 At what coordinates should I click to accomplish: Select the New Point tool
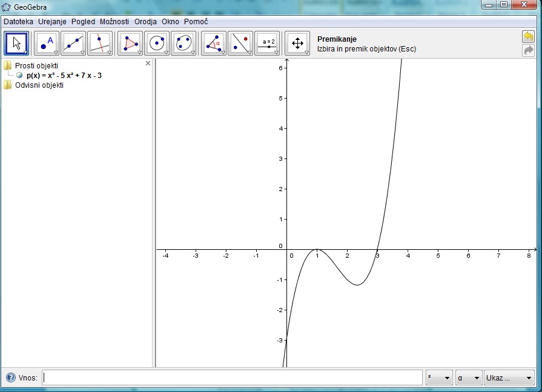pyautogui.click(x=47, y=44)
